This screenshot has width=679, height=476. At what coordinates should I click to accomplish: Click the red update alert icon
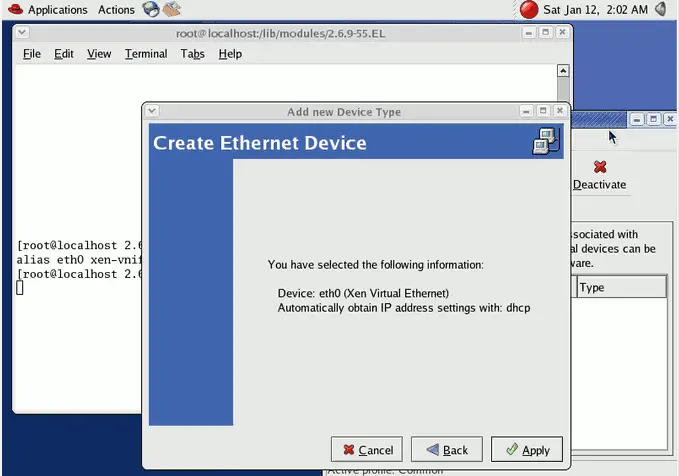click(x=529, y=10)
